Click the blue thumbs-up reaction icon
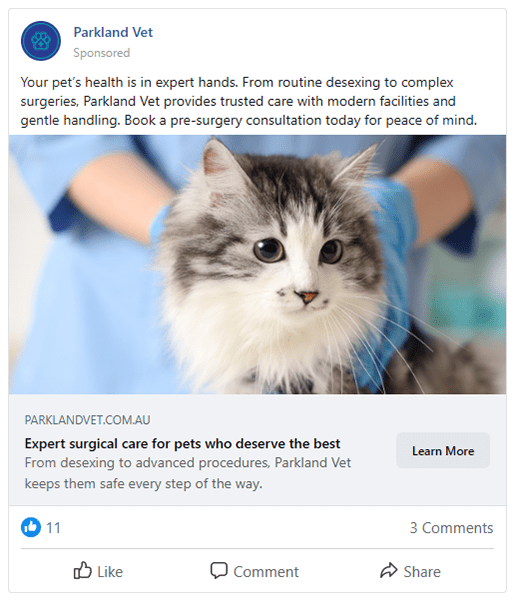 click(x=31, y=527)
